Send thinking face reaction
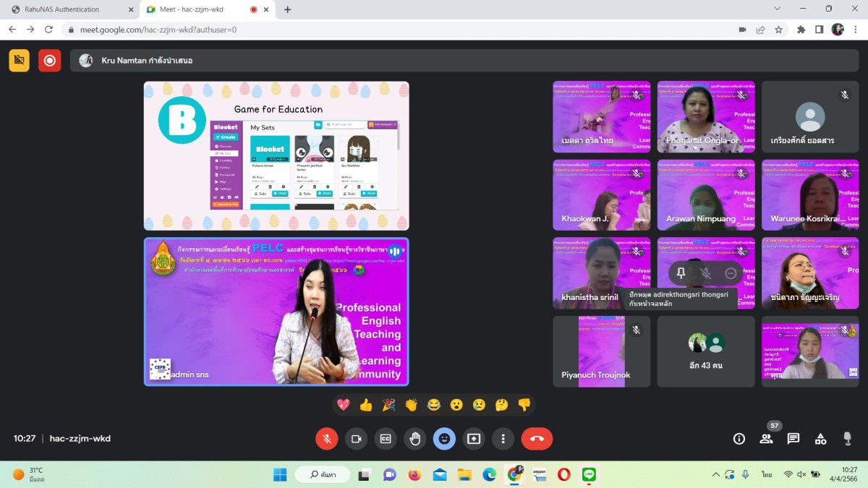 (501, 405)
